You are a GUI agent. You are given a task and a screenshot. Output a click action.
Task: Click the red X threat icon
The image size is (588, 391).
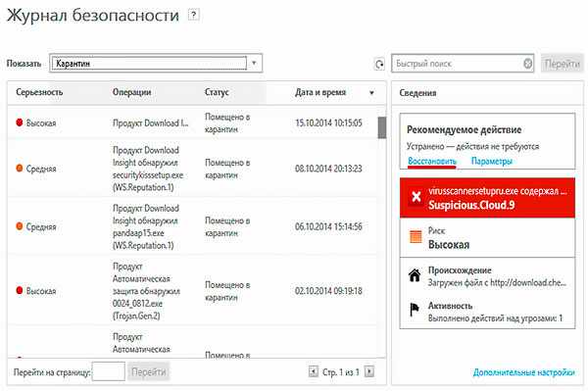click(x=416, y=196)
